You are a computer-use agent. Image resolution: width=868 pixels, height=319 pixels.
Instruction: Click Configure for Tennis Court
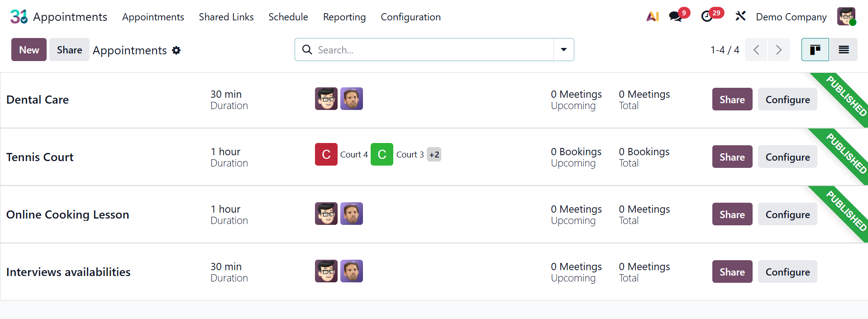point(787,157)
